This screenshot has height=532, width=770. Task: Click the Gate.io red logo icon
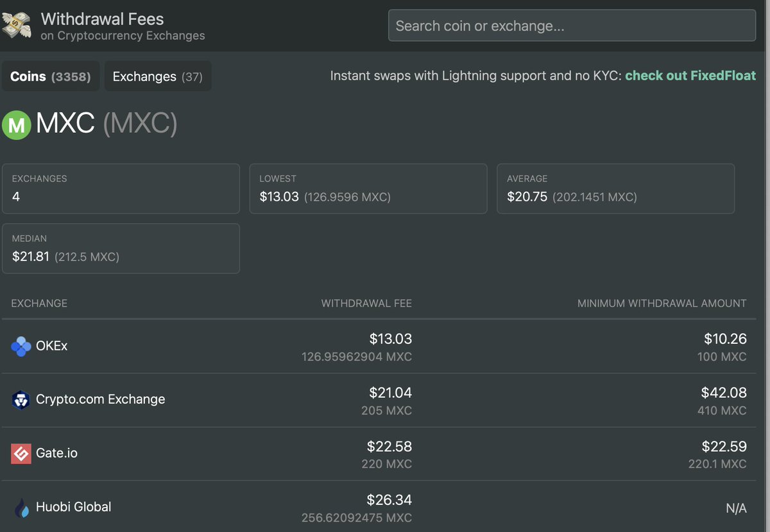point(21,454)
